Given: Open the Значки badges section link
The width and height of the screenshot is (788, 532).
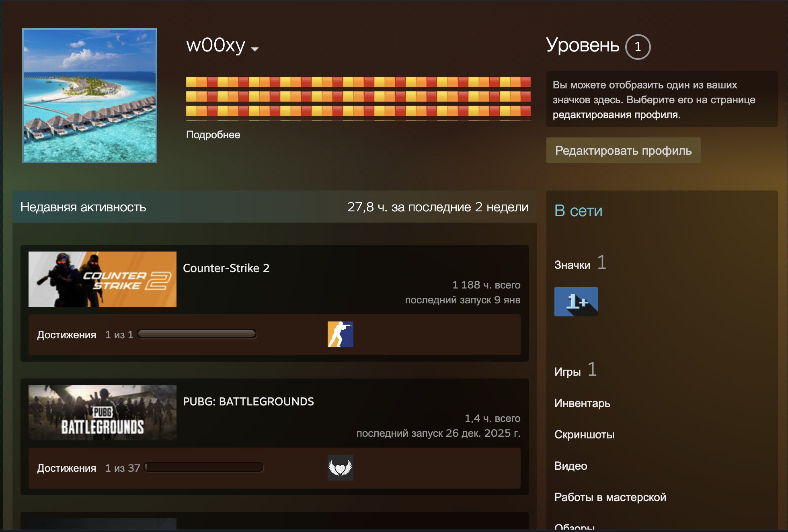Looking at the screenshot, I should pos(572,265).
